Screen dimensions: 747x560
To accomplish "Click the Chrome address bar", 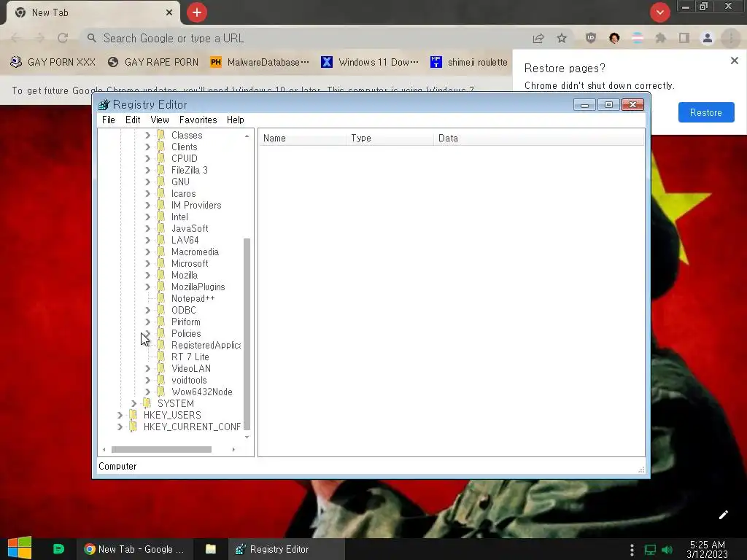I will 305,38.
